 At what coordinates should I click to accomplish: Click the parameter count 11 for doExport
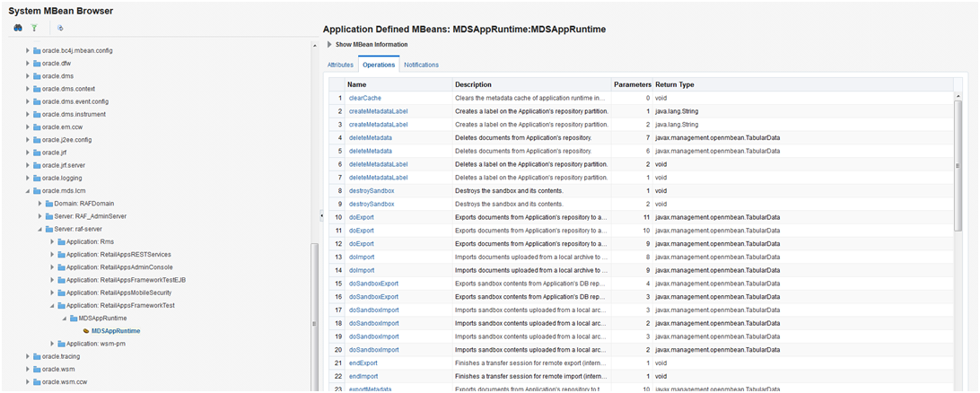tap(647, 217)
